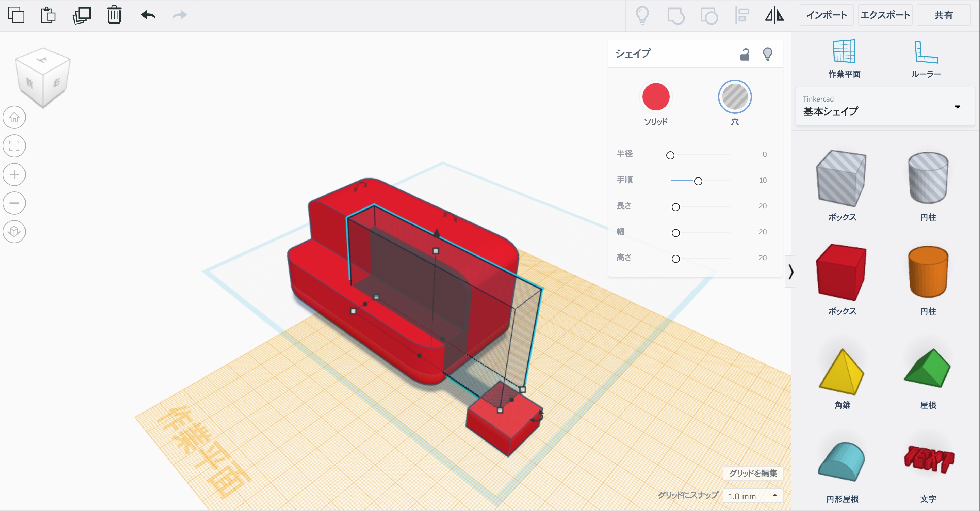Toggle shape visibility with the lightbulb icon
980x511 pixels.
pos(767,54)
